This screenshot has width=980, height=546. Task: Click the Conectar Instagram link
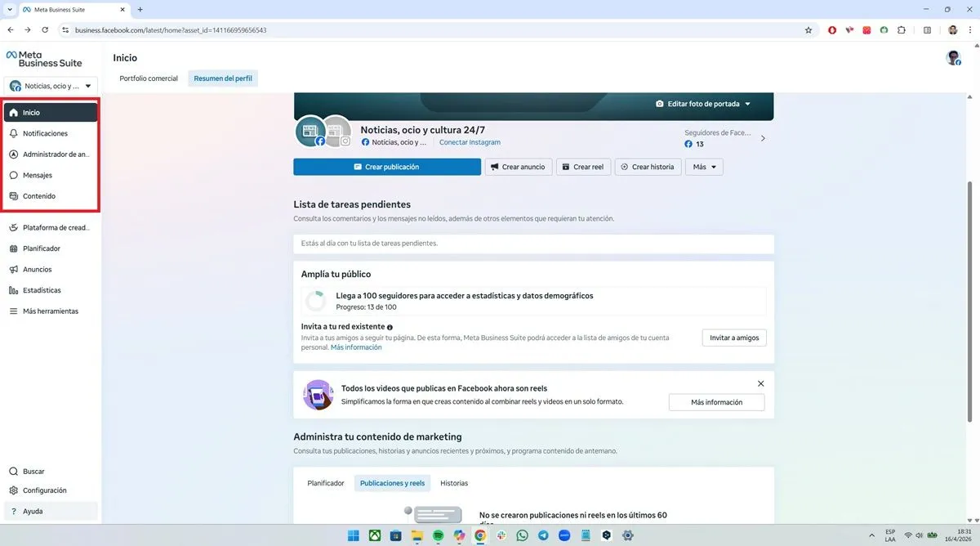pos(469,141)
